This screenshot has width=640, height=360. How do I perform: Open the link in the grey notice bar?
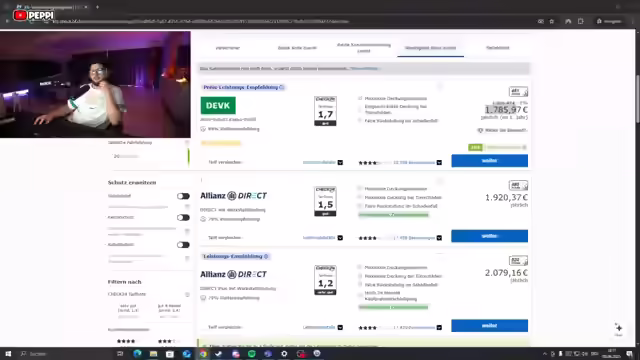[365, 69]
